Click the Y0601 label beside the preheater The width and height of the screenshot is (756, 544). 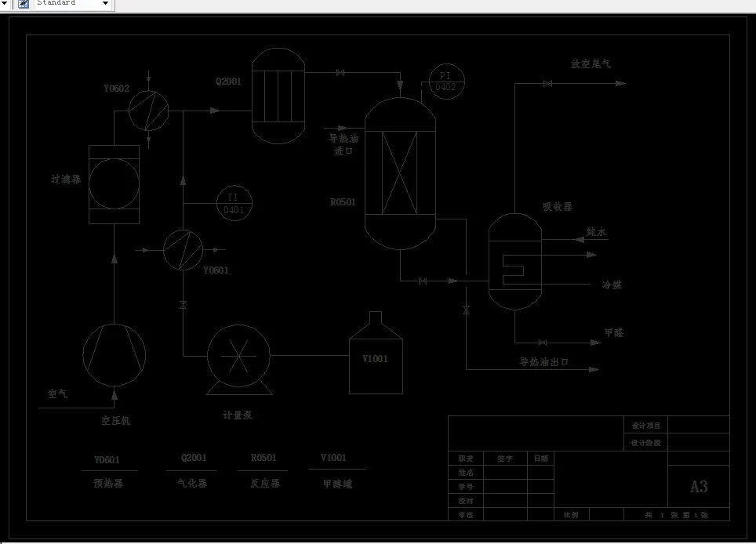coord(216,270)
